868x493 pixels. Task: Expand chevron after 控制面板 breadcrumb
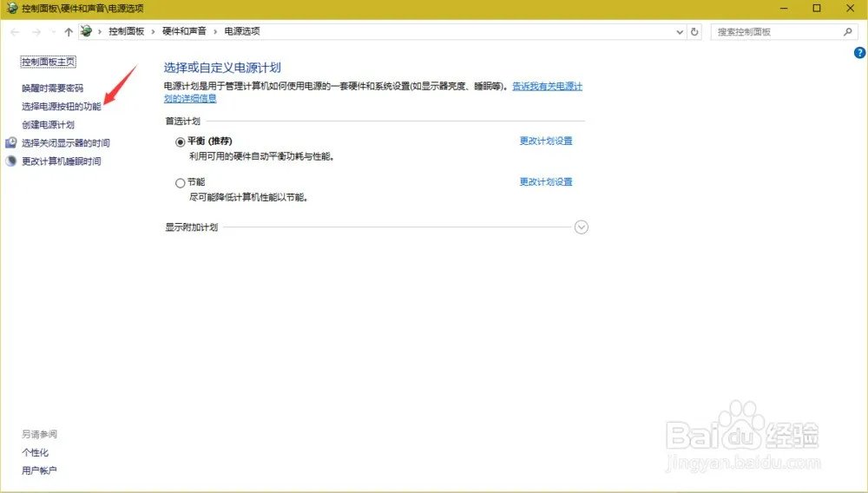(154, 31)
